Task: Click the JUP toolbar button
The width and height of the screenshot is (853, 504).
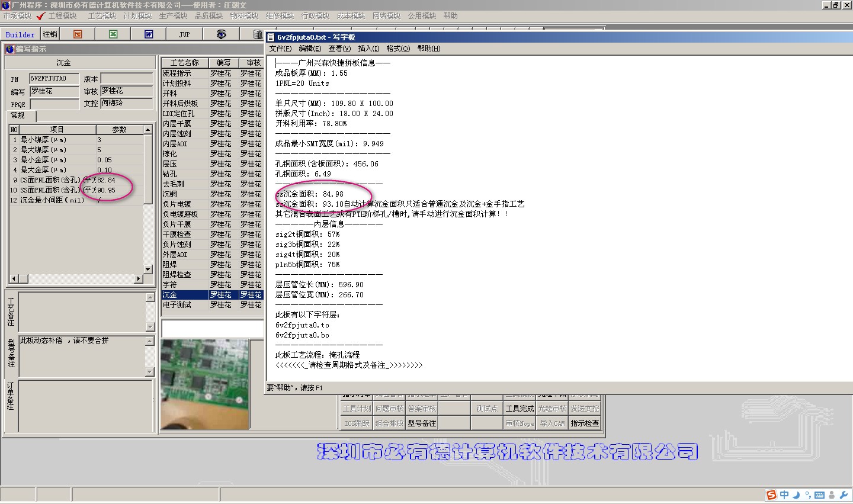Action: pos(184,34)
